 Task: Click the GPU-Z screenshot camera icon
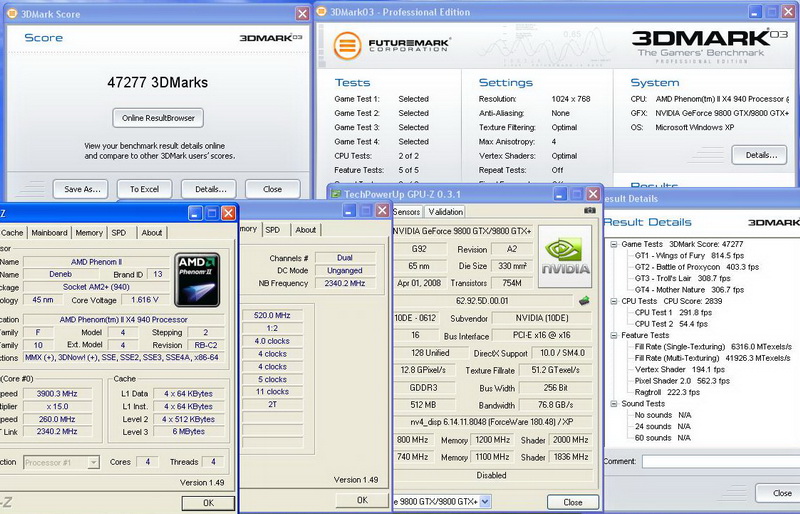click(589, 210)
